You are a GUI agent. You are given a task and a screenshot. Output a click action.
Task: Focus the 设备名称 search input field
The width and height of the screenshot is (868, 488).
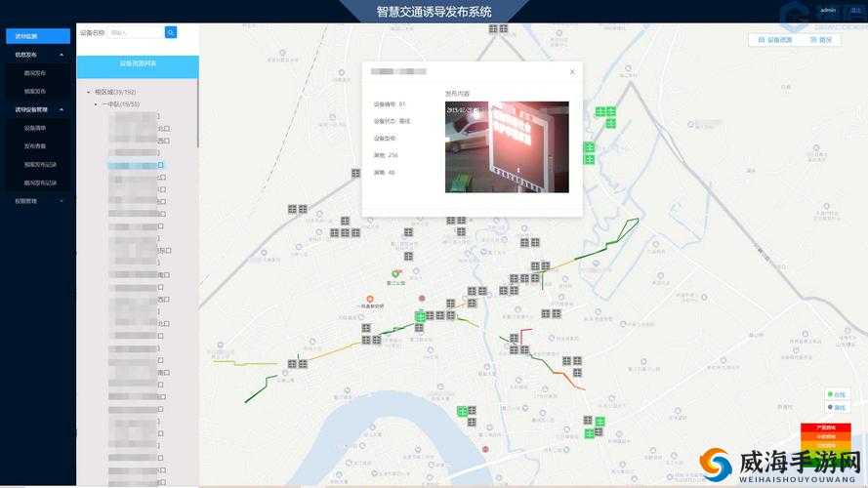point(136,32)
